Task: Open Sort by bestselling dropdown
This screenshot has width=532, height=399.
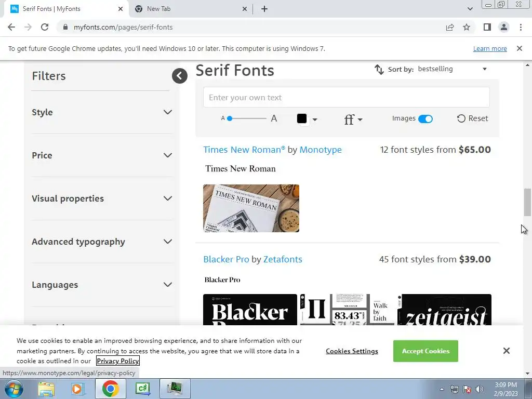Action: [x=453, y=69]
